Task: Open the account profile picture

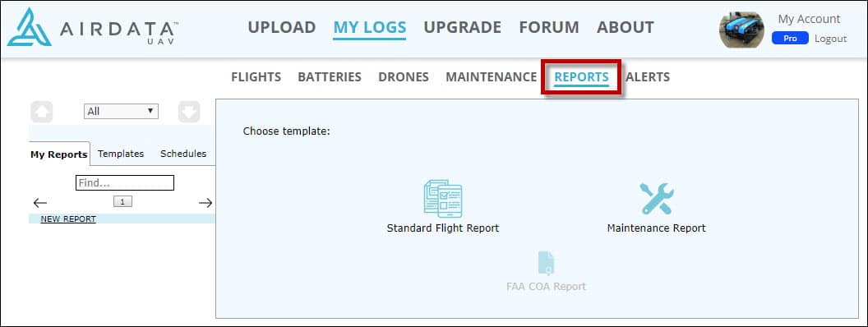Action: pos(741,30)
